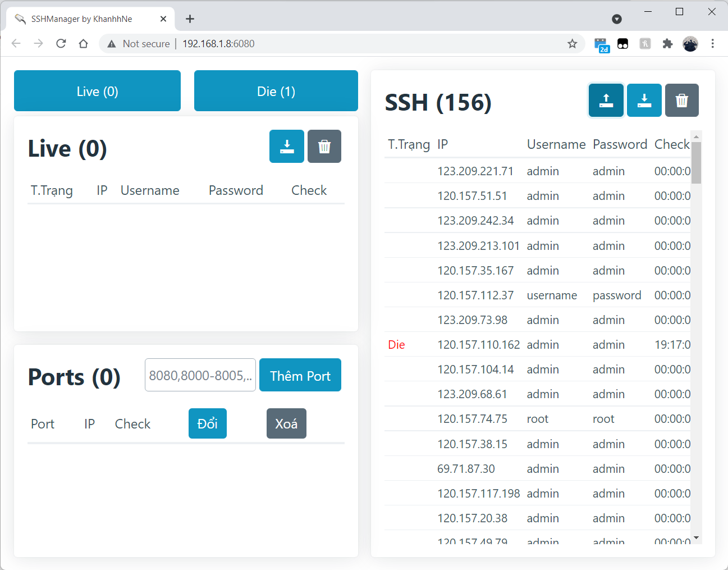The height and width of the screenshot is (570, 728).
Task: Select IP 120.157.20.38 in SSH table
Action: [472, 518]
